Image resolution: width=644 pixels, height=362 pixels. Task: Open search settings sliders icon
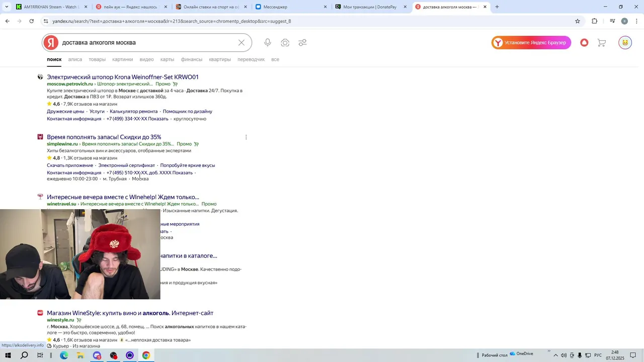point(302,43)
